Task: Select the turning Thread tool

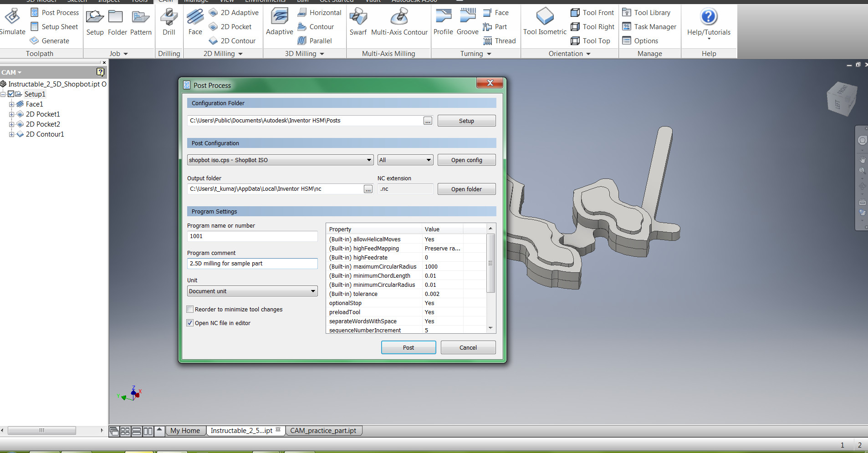Action: coord(500,41)
